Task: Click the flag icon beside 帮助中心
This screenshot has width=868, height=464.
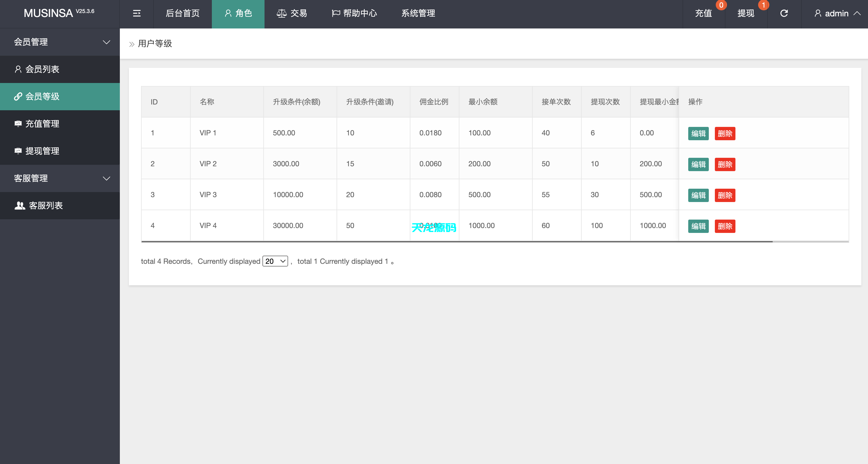Action: click(335, 13)
